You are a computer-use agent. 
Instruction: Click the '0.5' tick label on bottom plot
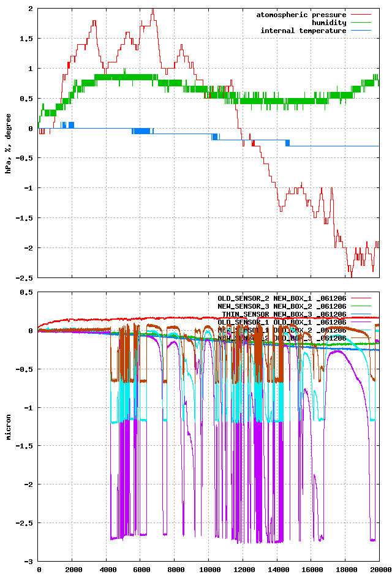tap(26, 292)
